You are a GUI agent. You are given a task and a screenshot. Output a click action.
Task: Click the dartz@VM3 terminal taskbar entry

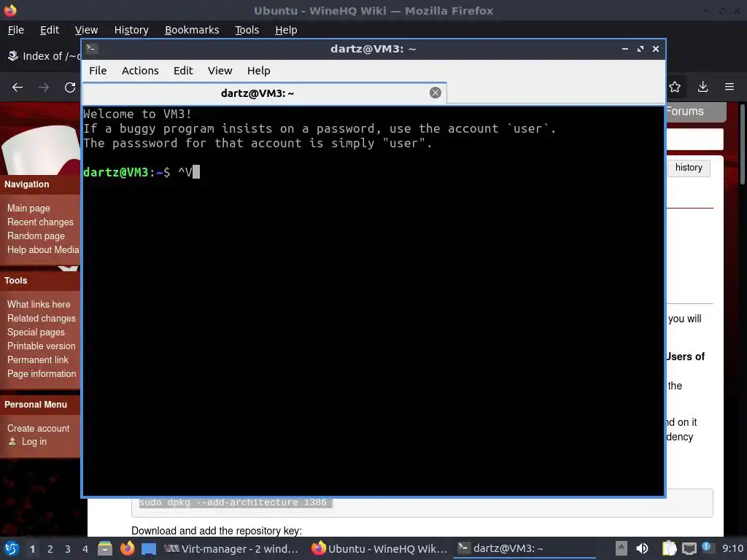[x=524, y=549]
